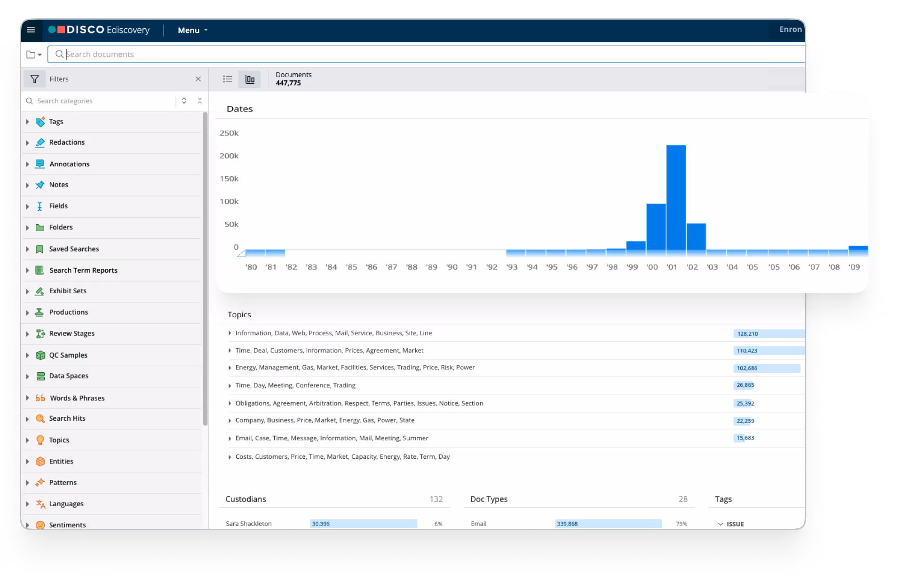Collapse the ISSUE tags group

click(720, 524)
